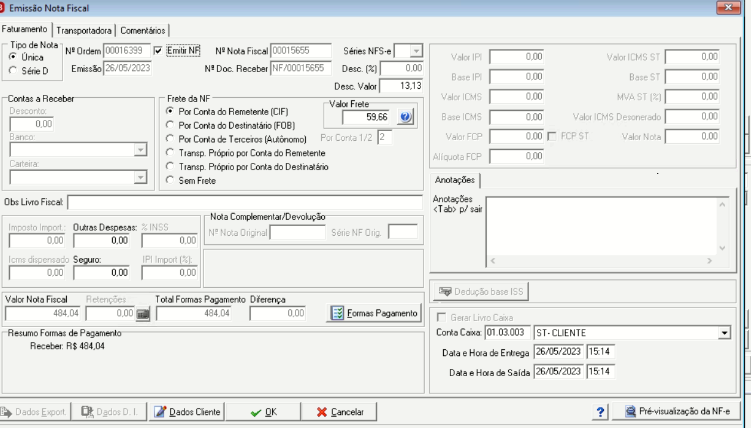Viewport: 751px width, 428px height.
Task: Open the blue question mark help button
Action: pyautogui.click(x=600, y=411)
